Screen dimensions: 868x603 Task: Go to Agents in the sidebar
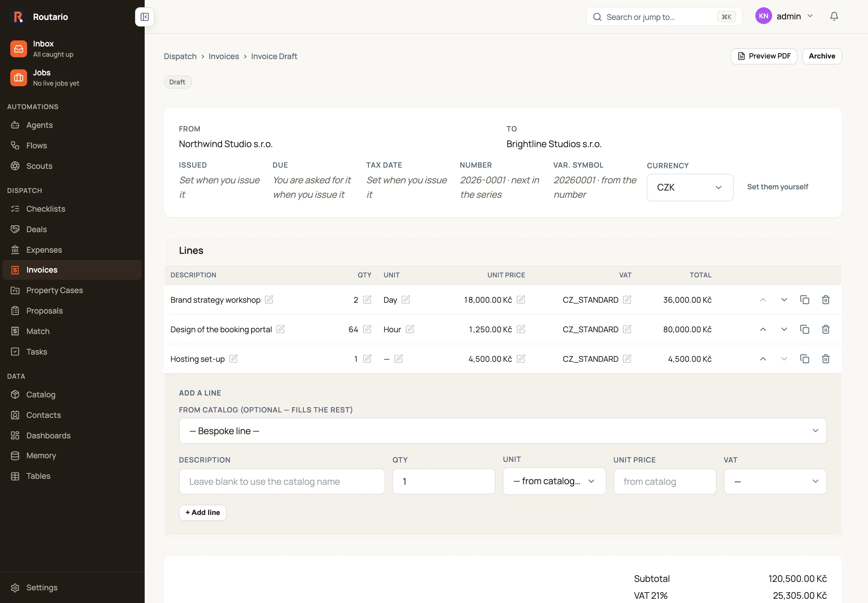point(72,125)
